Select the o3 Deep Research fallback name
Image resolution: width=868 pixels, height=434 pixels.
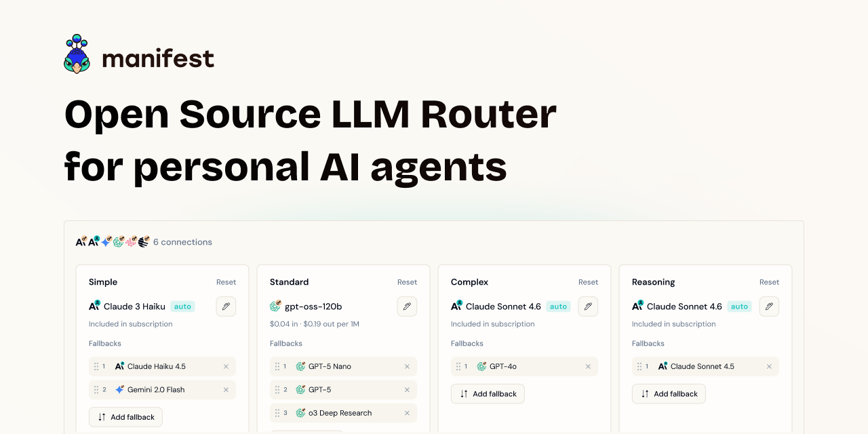point(340,413)
